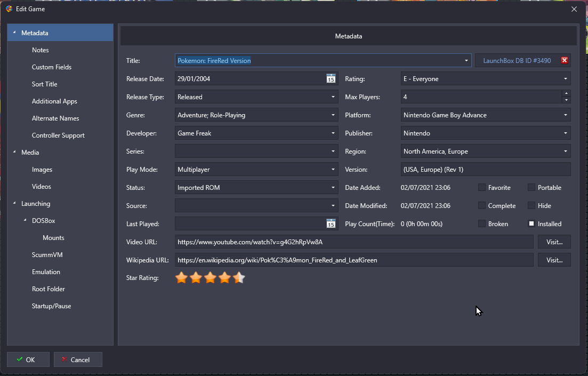Open the Custom Fields page
This screenshot has width=588, height=376.
click(x=51, y=67)
